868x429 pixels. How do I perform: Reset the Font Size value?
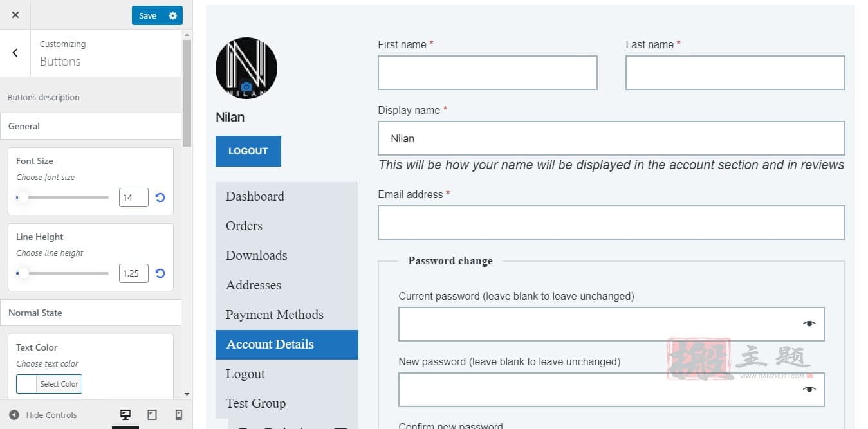(160, 197)
